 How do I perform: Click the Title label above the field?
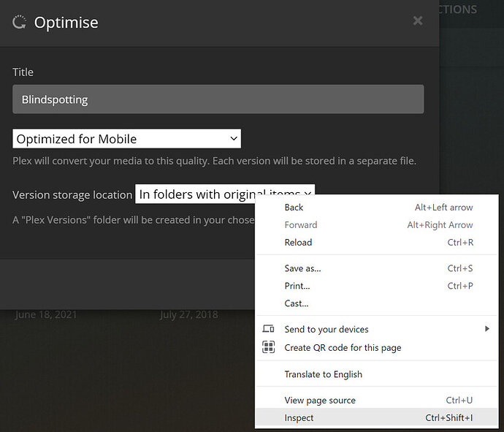click(x=23, y=72)
